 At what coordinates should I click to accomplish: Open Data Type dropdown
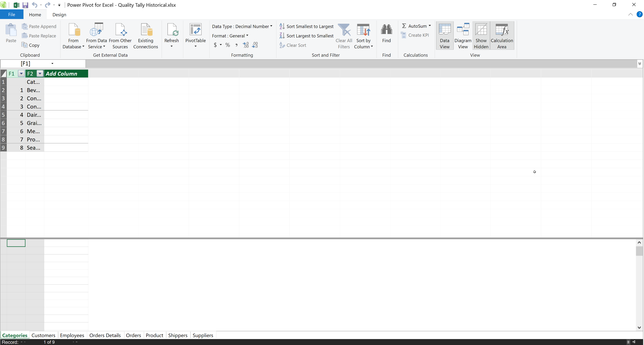click(x=242, y=26)
